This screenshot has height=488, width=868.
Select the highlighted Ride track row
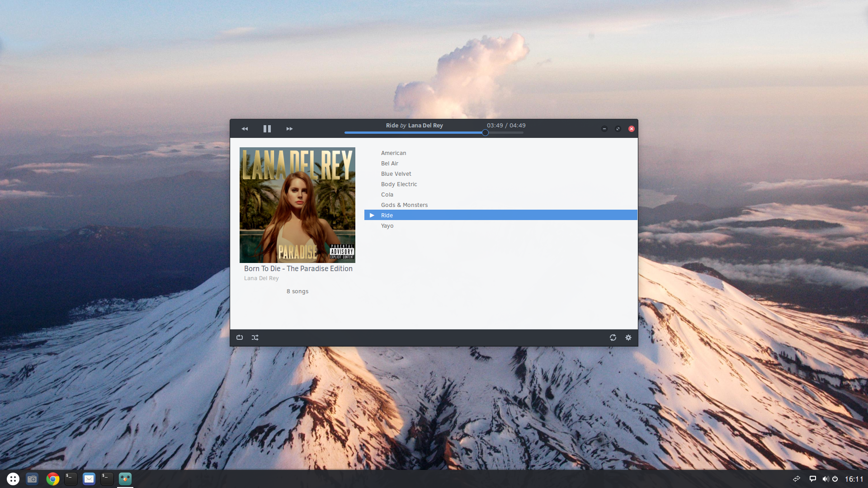(501, 215)
